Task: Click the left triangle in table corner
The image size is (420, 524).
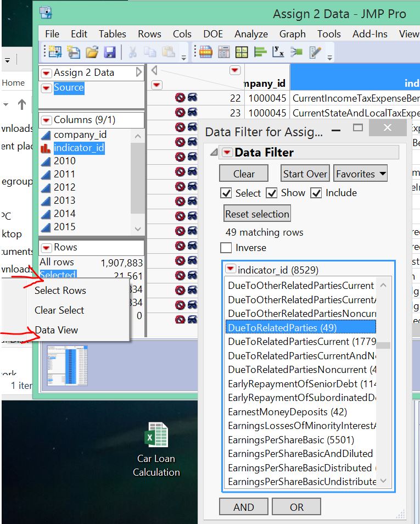Action: click(154, 70)
